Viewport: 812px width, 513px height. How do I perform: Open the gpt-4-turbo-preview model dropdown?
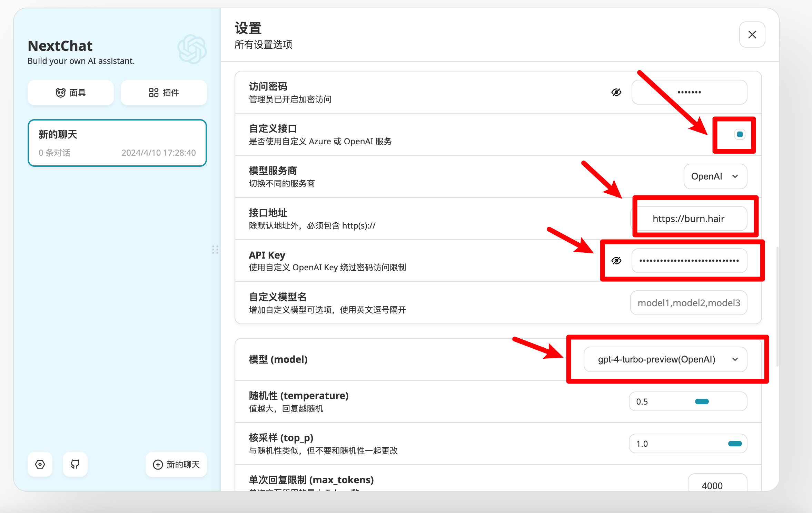click(665, 359)
